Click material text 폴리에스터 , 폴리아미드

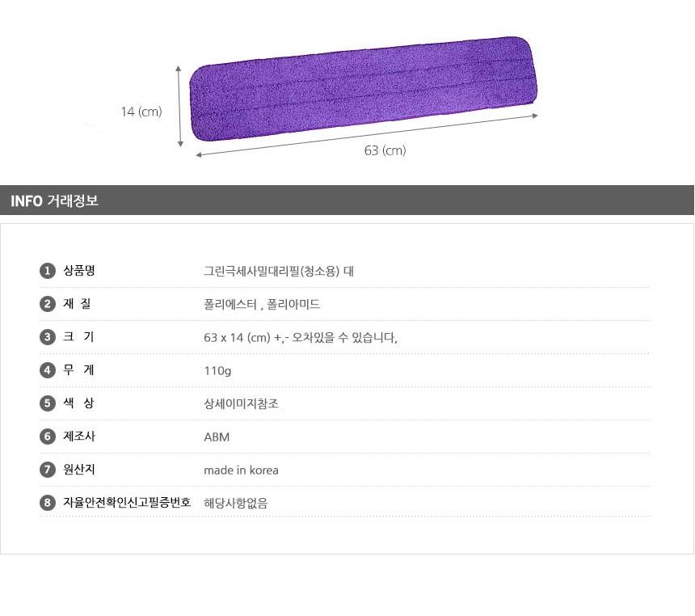pos(262,304)
